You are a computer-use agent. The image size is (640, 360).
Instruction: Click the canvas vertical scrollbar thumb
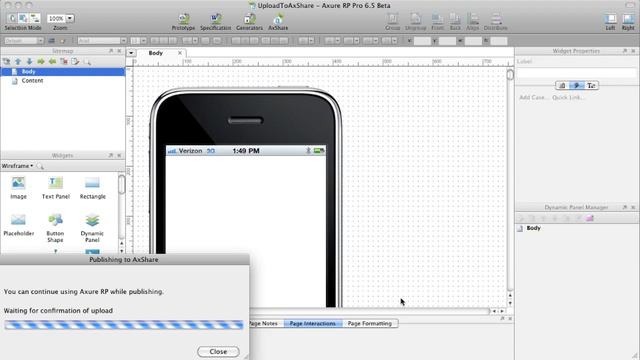510,75
